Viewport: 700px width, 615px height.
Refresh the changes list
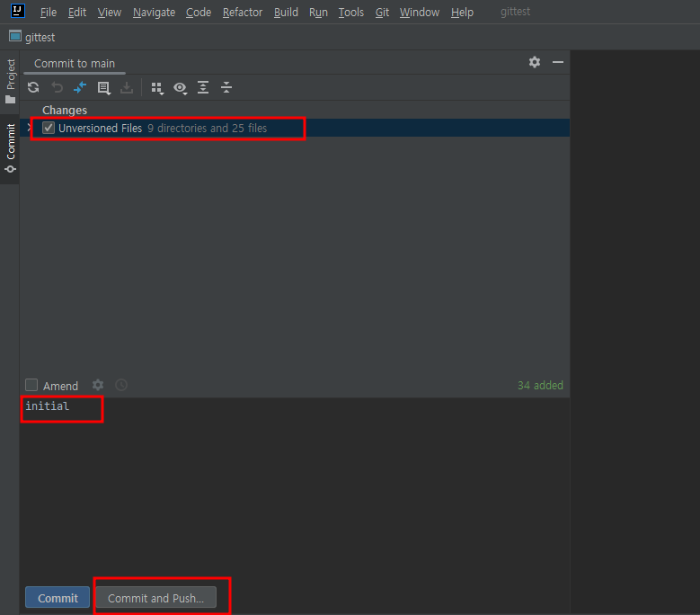[33, 87]
